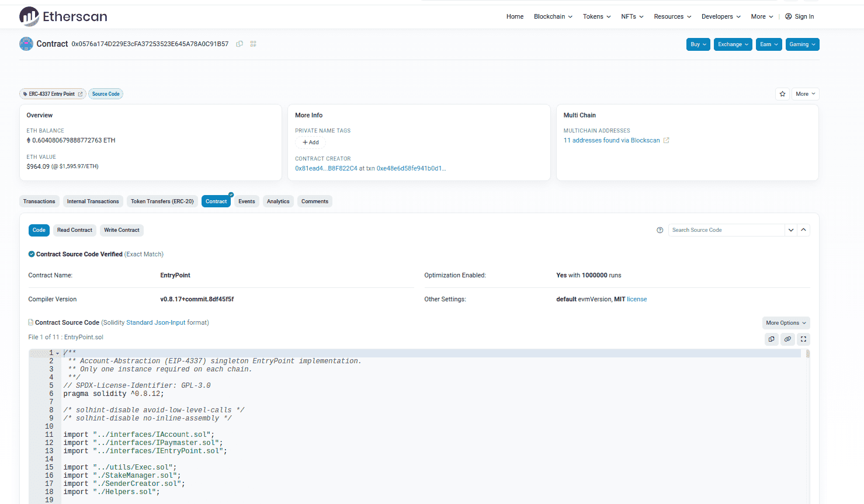Image resolution: width=864 pixels, height=504 pixels.
Task: Click the pragma solidity line in editor
Action: pyautogui.click(x=113, y=394)
